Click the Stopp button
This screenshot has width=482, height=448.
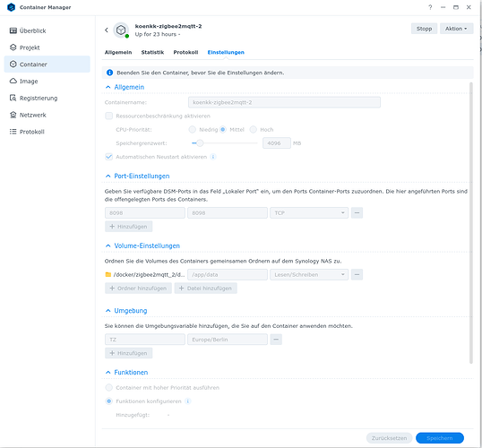click(424, 29)
